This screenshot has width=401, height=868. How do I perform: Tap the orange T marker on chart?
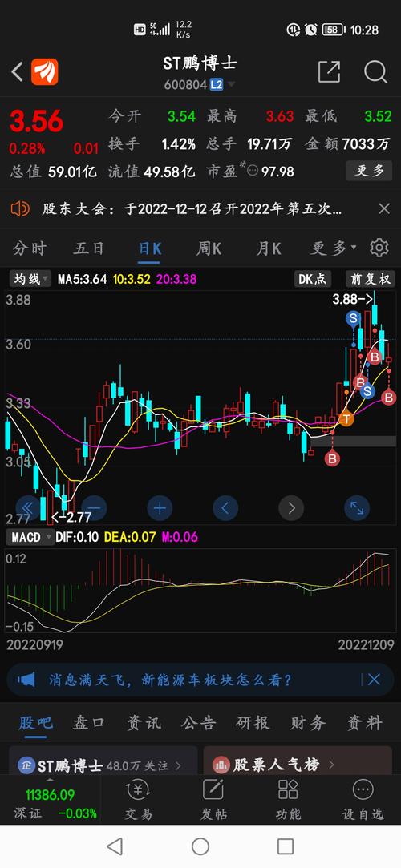(x=346, y=418)
